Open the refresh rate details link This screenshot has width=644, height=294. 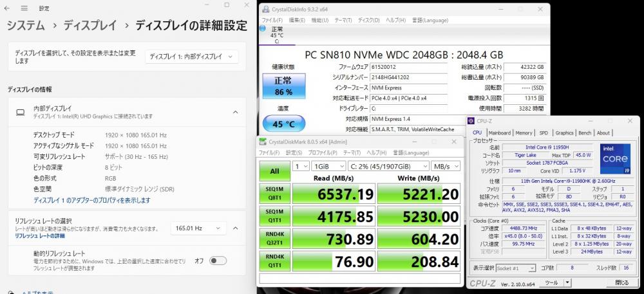[40, 235]
